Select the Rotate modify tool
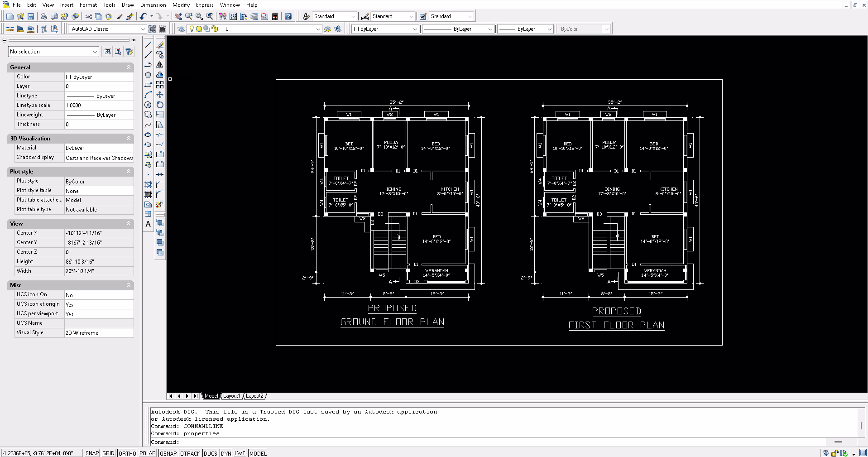Screen dimensions: 868x457 coord(160,105)
